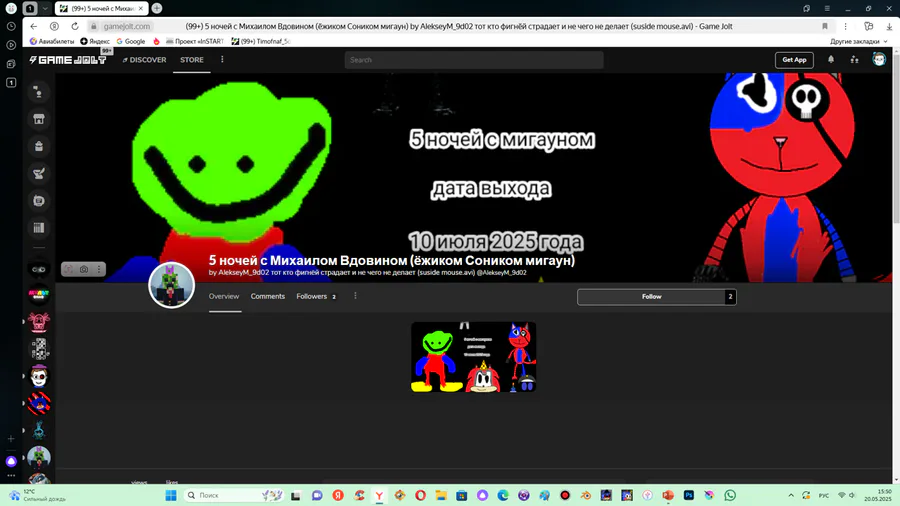Viewport: 900px width, 506px height.
Task: Click the taskbar Поиск search box
Action: tap(234, 495)
